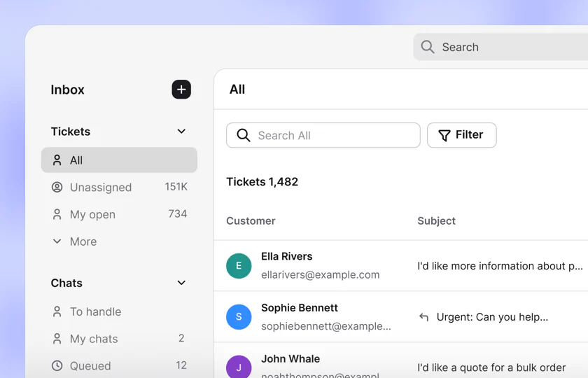Collapse the Tickets section chevron
This screenshot has height=378, width=588.
coord(181,132)
